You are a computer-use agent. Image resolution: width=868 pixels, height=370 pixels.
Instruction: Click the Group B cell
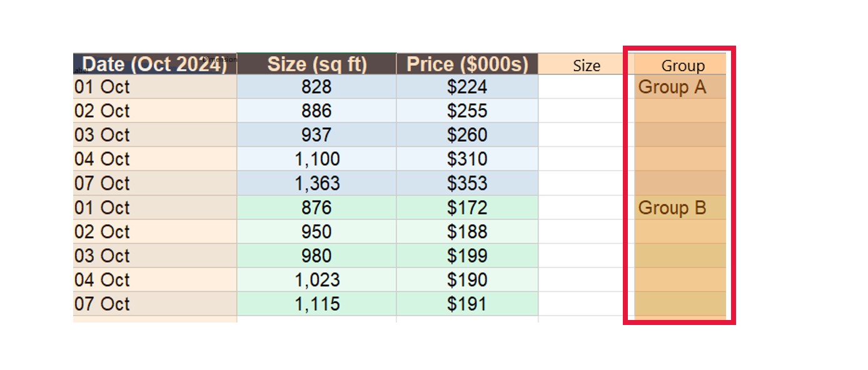(680, 207)
